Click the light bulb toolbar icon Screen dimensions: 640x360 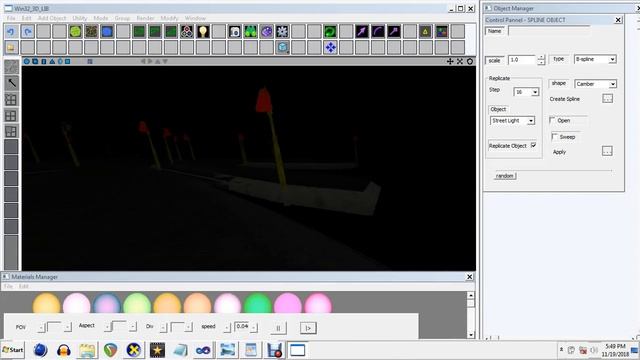coord(202,31)
